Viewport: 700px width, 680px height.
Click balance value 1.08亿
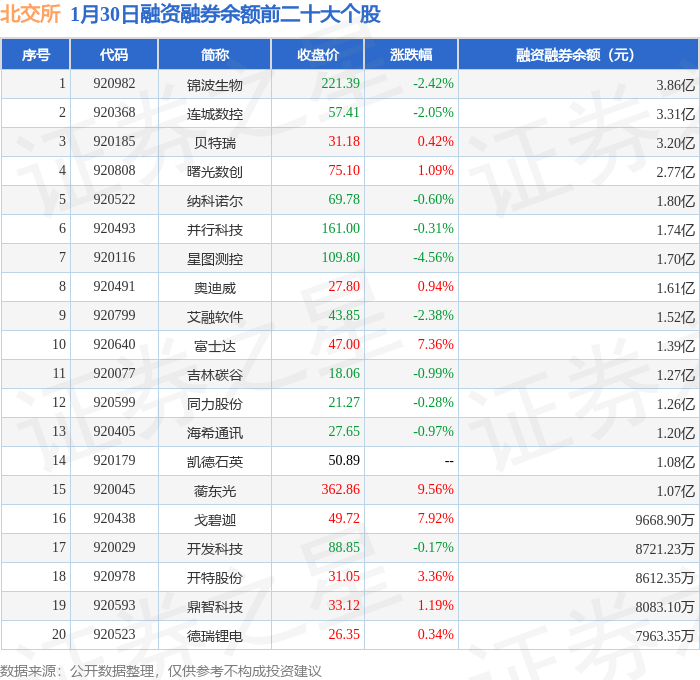pos(675,462)
